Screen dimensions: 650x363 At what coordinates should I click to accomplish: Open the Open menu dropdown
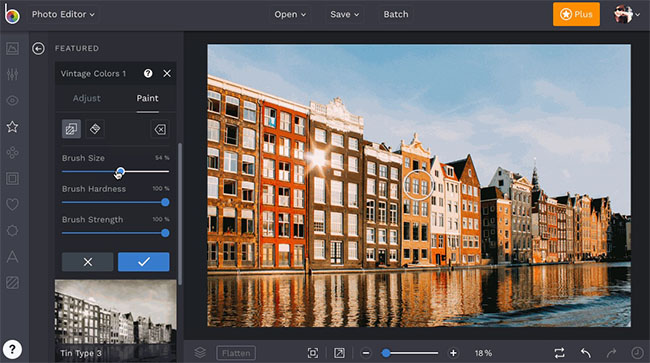click(290, 15)
